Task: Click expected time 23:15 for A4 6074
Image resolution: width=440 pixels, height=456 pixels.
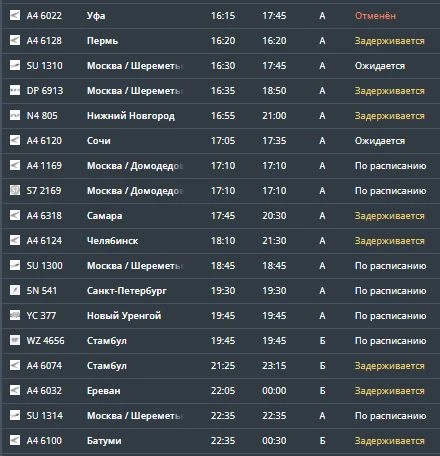Action: [x=274, y=366]
